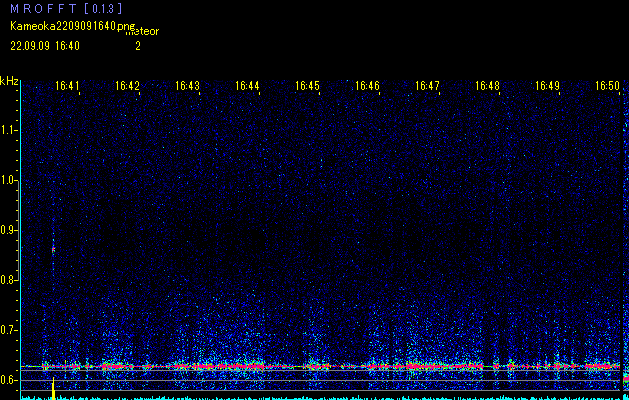
Task: Click the 16:42 time axis label
Action: tap(127, 86)
